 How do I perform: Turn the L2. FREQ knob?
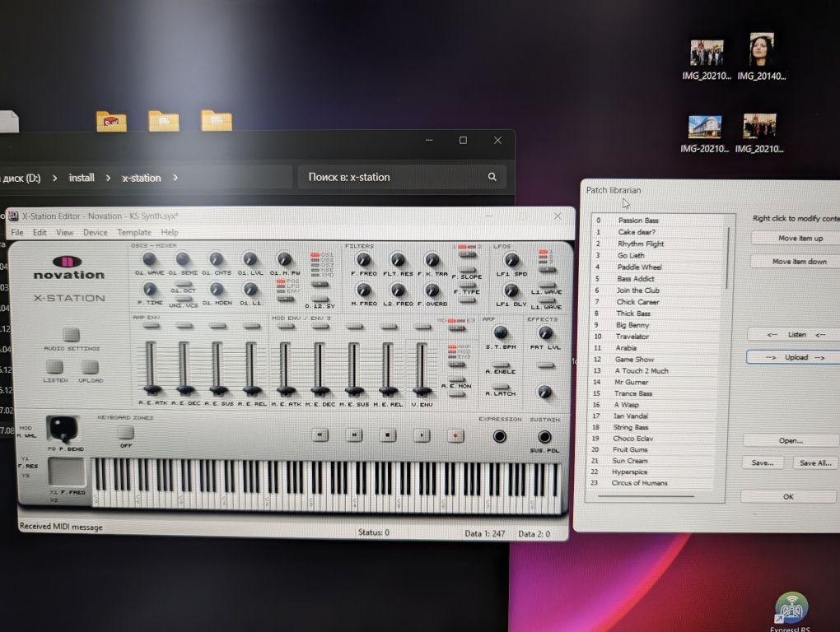(398, 290)
